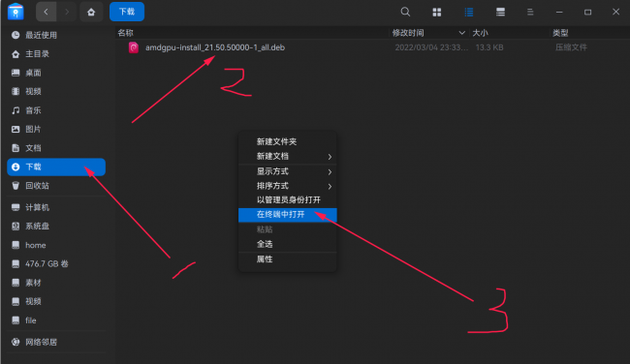Click the 下载 breadcrumb button

click(127, 12)
